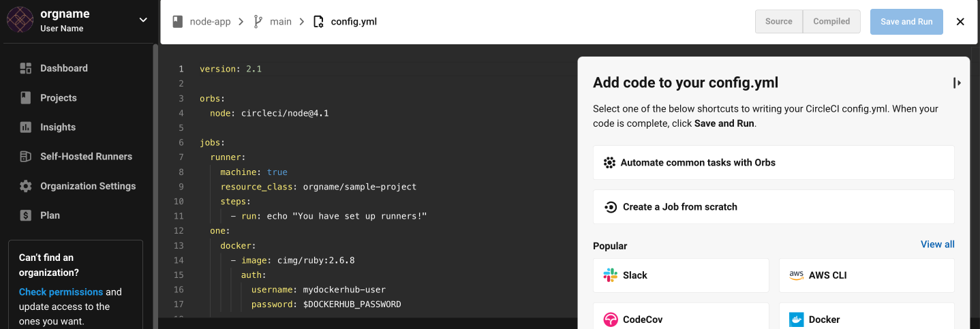The image size is (980, 329).
Task: Click the Docker whale logo icon
Action: (x=797, y=319)
